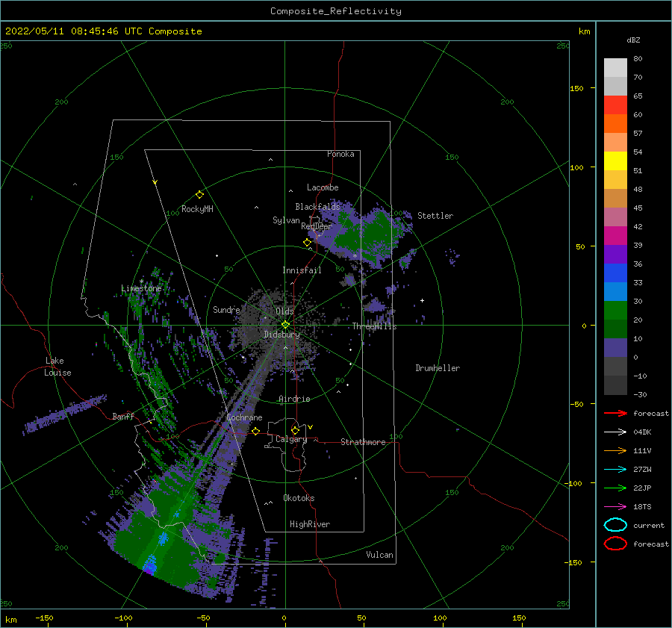Click the Okotoks label

tap(299, 498)
